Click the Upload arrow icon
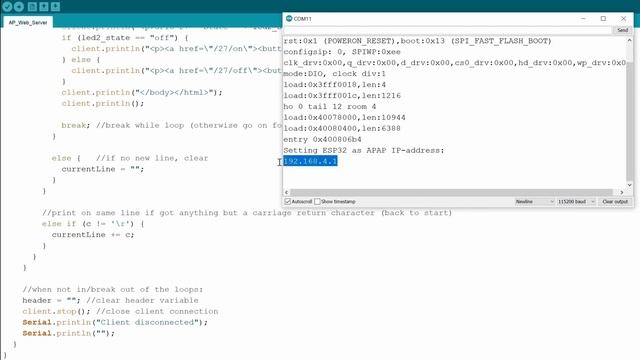This screenshot has height=360, width=640. coord(19,7)
